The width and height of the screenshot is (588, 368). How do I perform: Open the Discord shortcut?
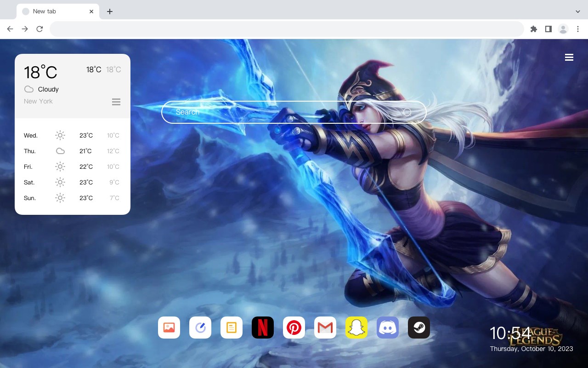[388, 328]
